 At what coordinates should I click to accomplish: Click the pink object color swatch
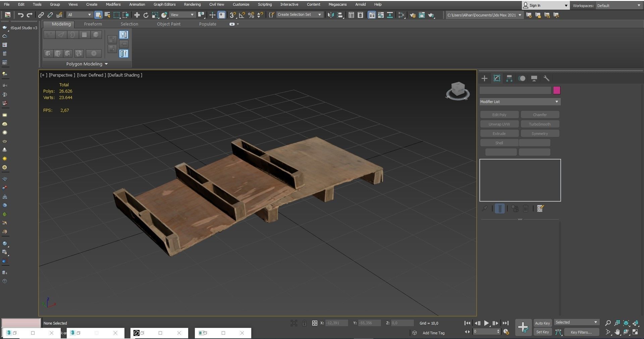coord(557,90)
